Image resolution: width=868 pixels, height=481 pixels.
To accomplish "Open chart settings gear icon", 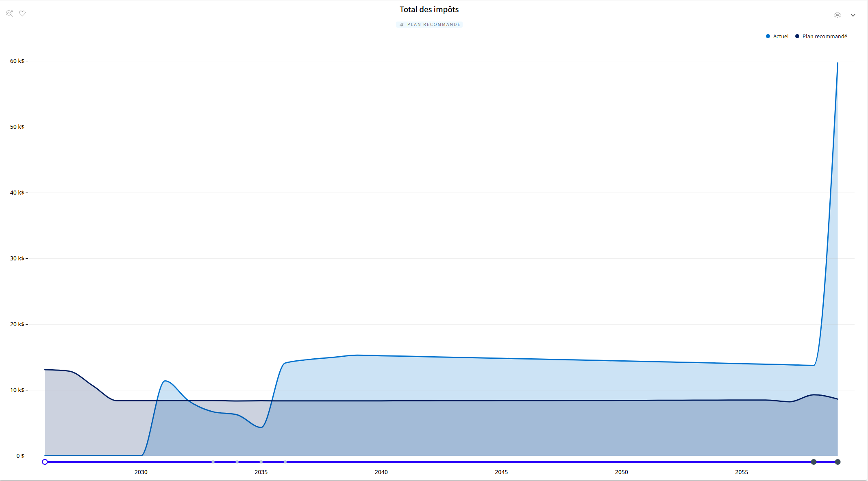I will [x=838, y=15].
